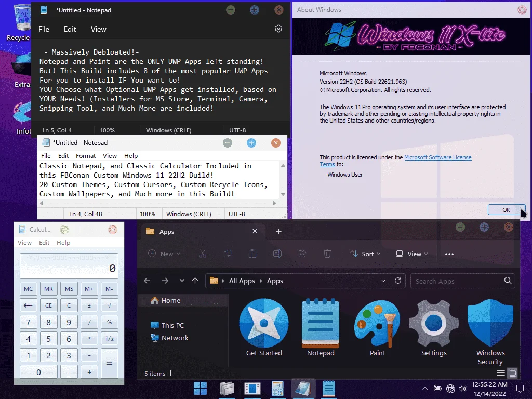Switch to large icons view in status bar
This screenshot has width=532, height=399.
(x=513, y=373)
